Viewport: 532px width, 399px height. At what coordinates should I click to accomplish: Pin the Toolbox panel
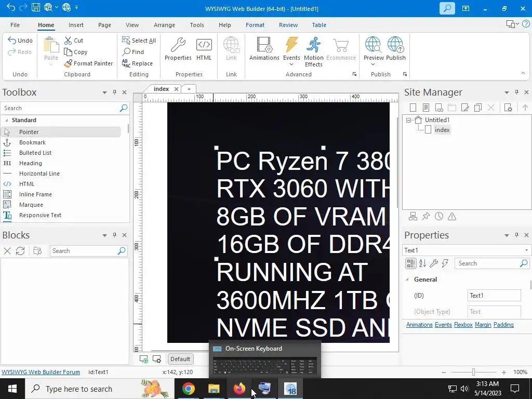click(x=114, y=92)
